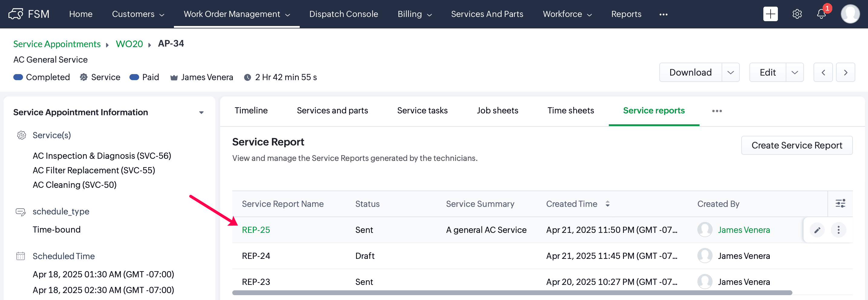
Task: Go to the previous appointment arrow
Action: (823, 73)
